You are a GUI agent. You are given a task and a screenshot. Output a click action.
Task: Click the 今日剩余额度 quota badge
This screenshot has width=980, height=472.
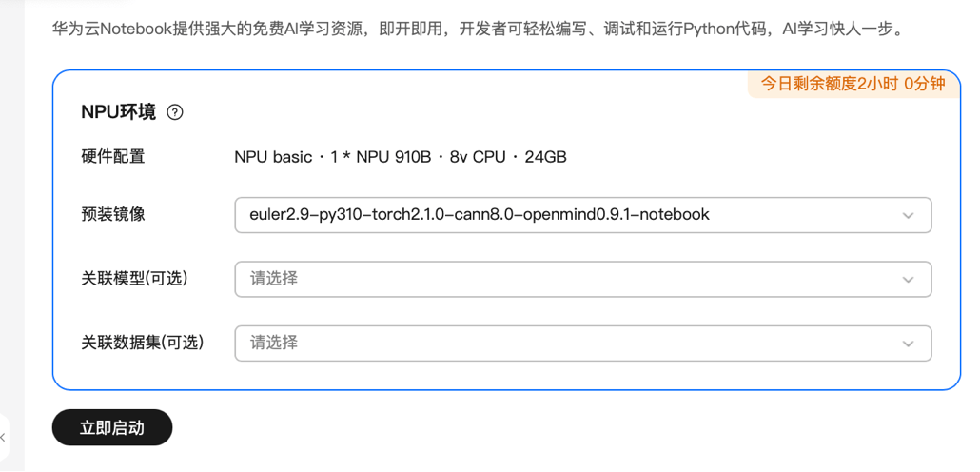853,84
